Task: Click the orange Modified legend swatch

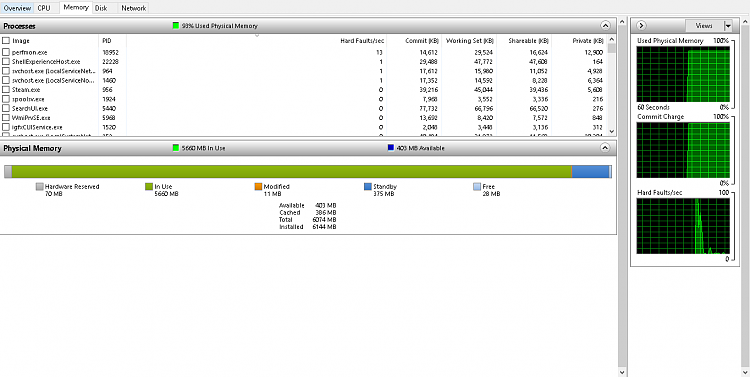Action: [258, 187]
